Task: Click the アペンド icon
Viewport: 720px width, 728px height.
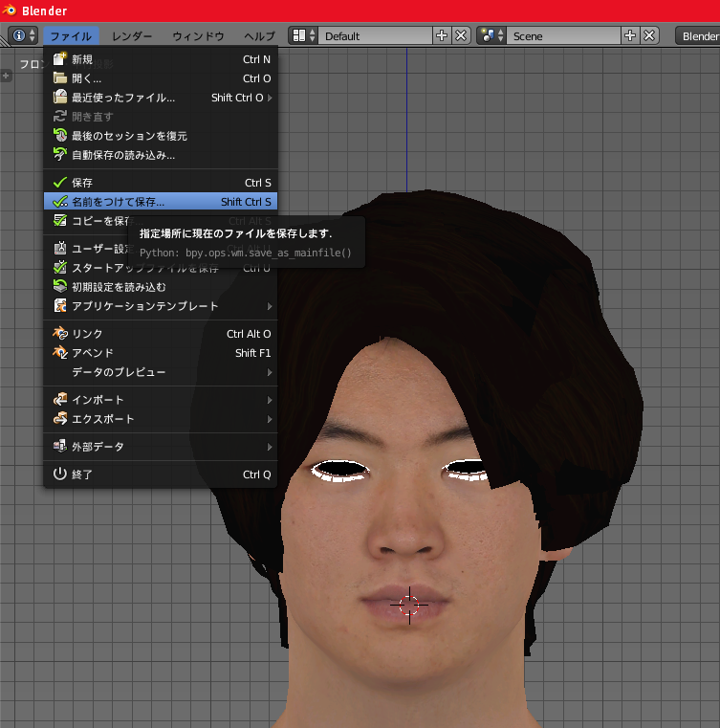Action: point(60,352)
